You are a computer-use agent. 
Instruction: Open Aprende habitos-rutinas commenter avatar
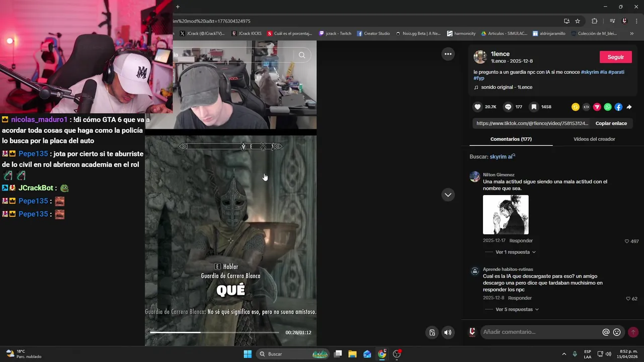474,271
